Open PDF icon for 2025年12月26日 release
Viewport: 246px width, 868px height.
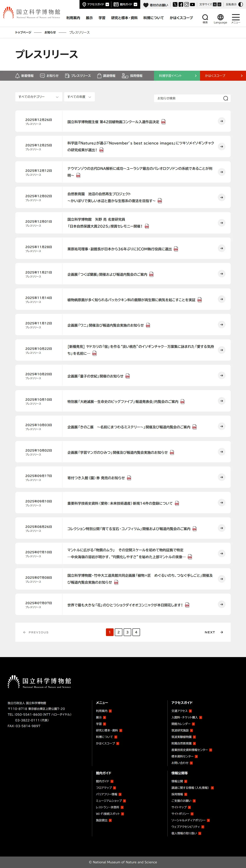(x=163, y=122)
